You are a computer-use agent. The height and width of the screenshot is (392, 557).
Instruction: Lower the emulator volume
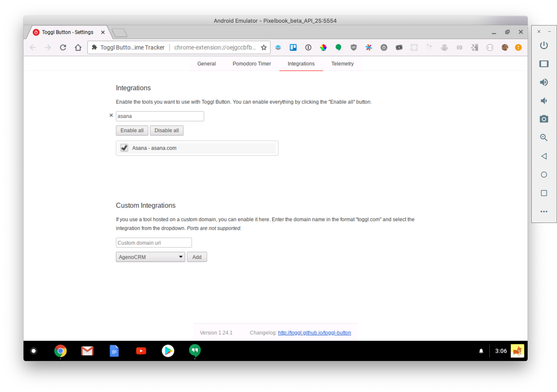pyautogui.click(x=544, y=101)
